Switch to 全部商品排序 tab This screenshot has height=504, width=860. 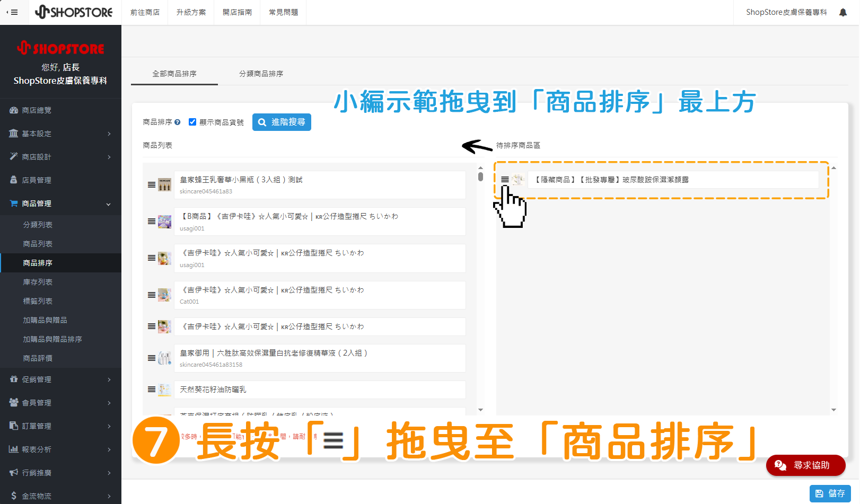(174, 74)
